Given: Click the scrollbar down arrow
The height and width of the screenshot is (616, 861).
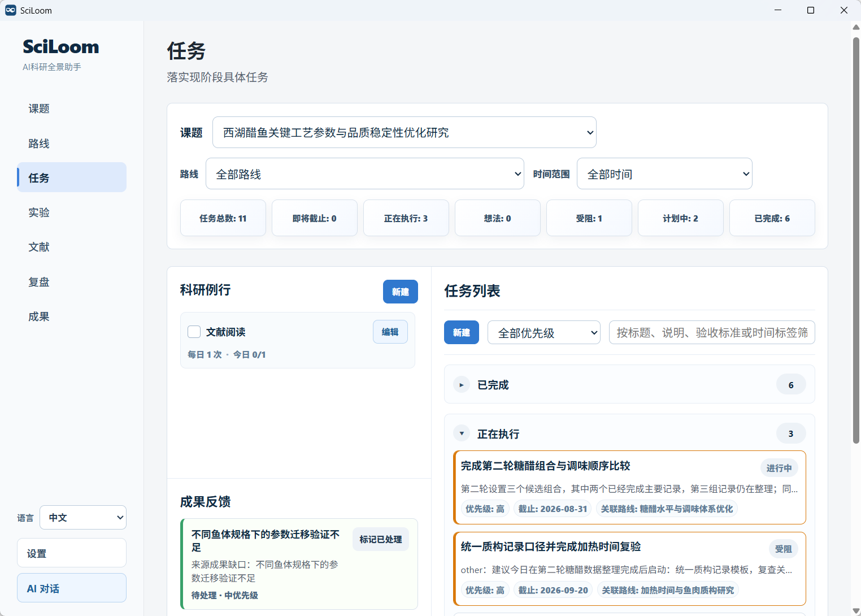Looking at the screenshot, I should (856, 611).
